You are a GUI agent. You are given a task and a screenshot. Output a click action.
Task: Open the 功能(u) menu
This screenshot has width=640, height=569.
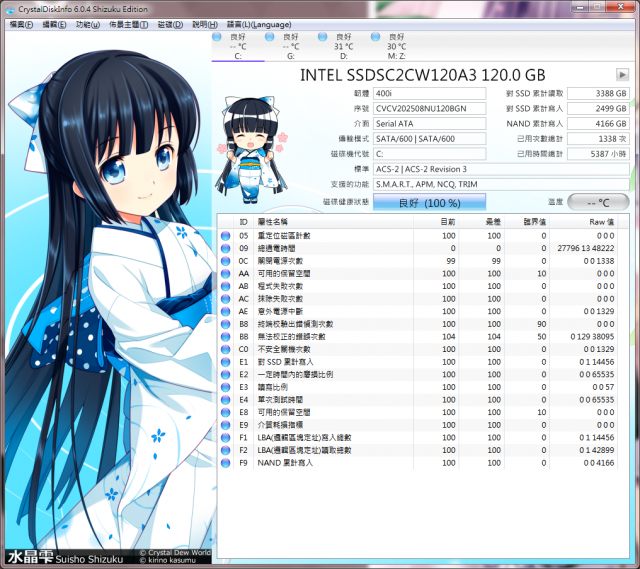tap(88, 25)
